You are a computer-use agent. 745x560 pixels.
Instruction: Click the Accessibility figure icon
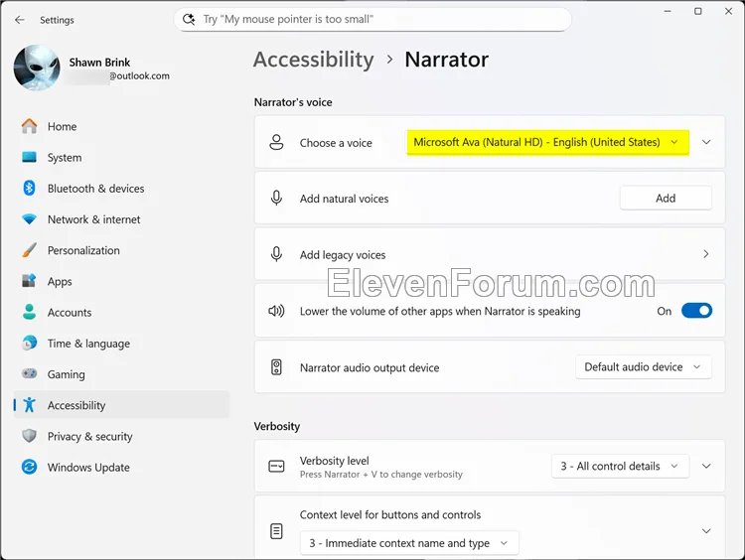click(30, 405)
